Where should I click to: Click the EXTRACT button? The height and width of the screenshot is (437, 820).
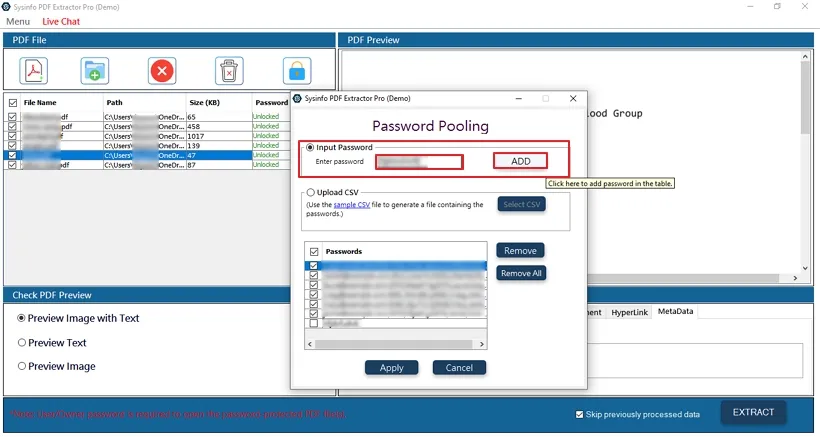coord(753,412)
